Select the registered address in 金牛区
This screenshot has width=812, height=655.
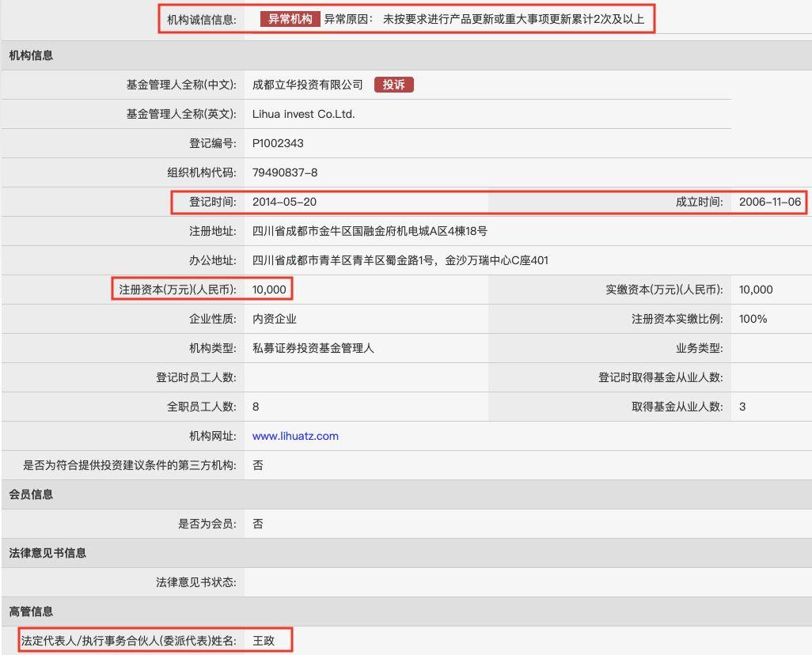[370, 231]
